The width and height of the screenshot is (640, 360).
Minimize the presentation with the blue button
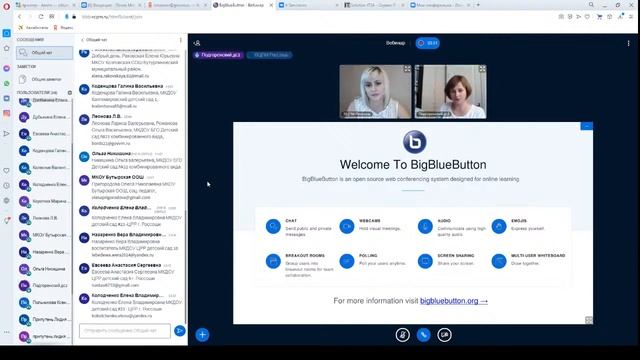[587, 126]
